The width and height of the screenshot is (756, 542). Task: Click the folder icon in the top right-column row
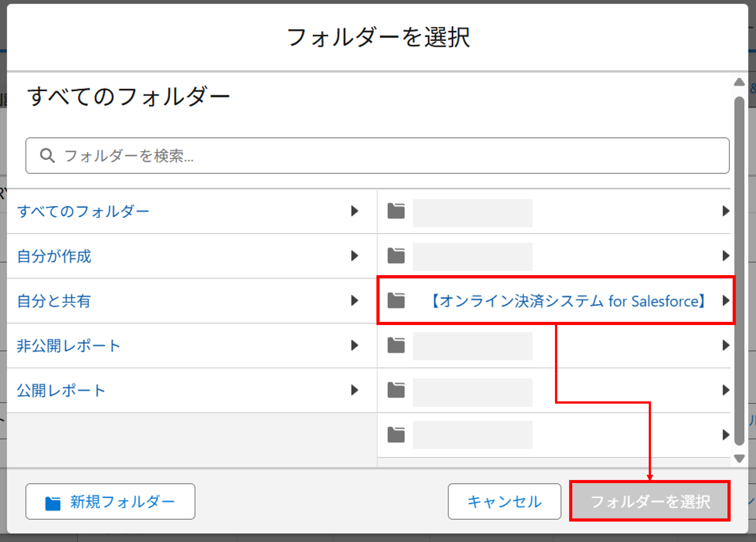coord(396,211)
